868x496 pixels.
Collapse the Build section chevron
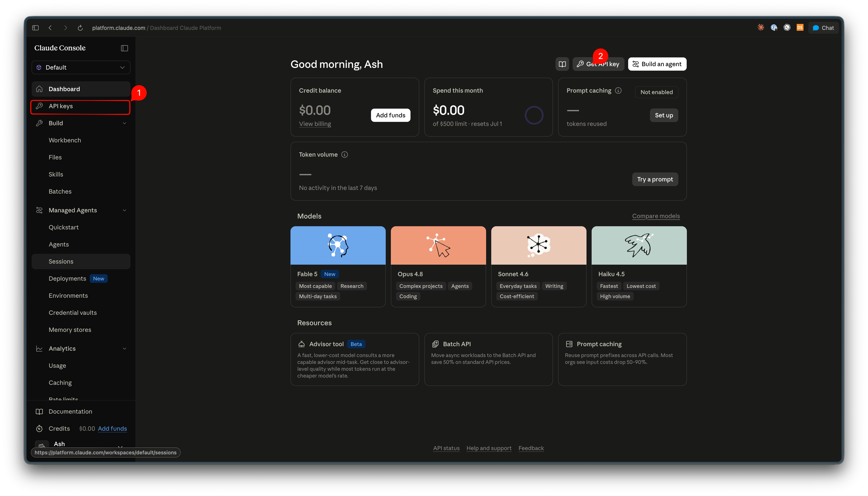125,123
